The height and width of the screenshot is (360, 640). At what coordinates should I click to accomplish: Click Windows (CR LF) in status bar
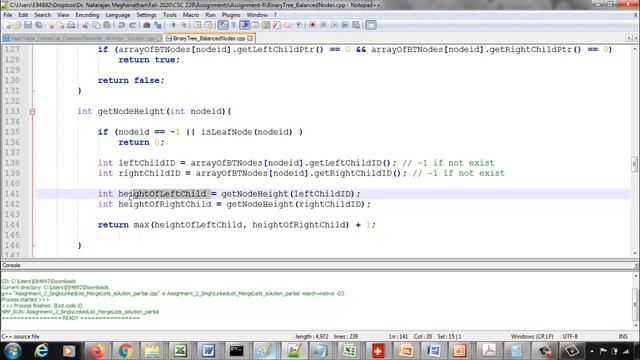pyautogui.click(x=532, y=336)
